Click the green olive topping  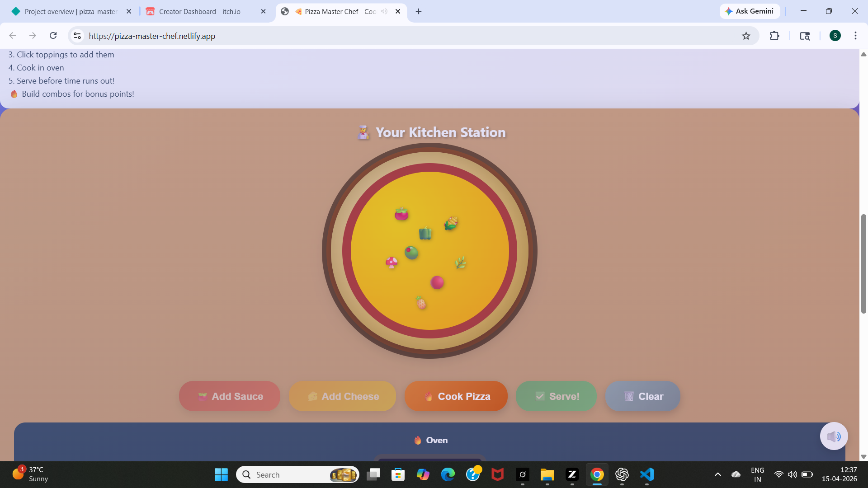click(411, 252)
